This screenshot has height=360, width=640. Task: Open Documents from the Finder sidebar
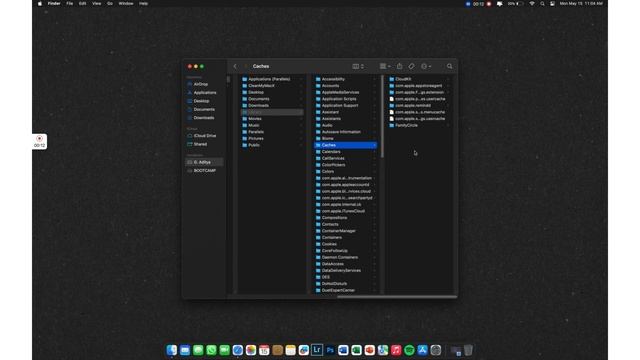click(204, 109)
